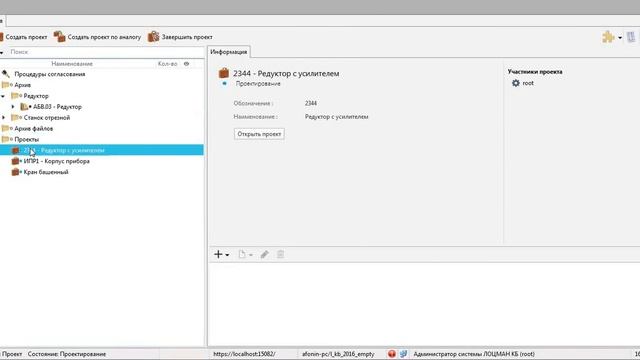
Task: Select the Станок отрезной item
Action: click(47, 118)
